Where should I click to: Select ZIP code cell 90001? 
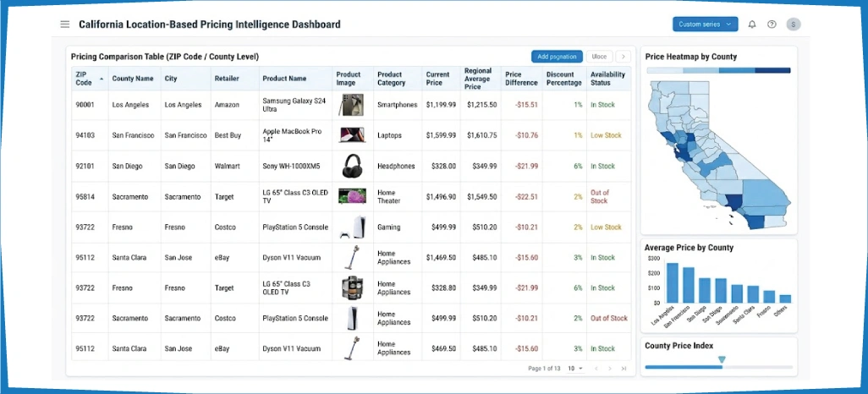[x=85, y=105]
